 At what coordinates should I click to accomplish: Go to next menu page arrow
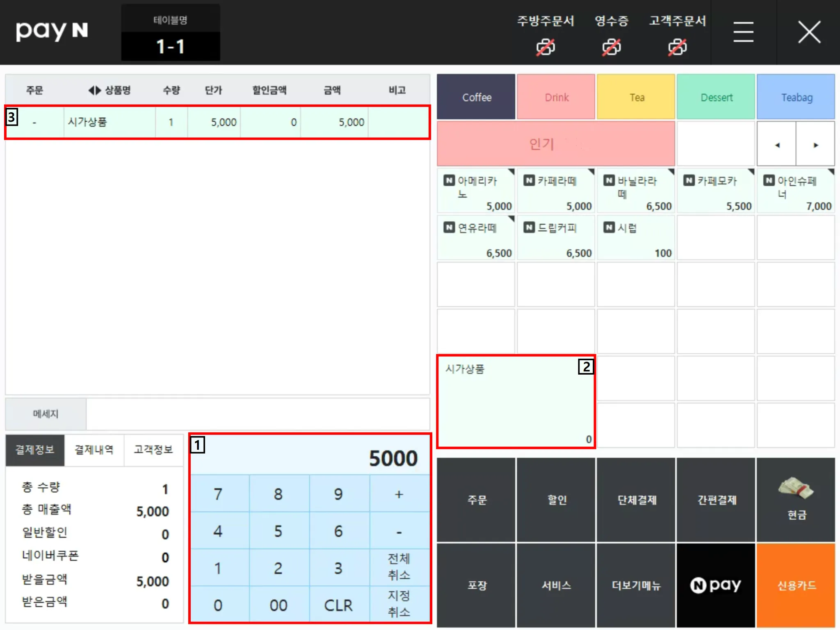point(815,145)
